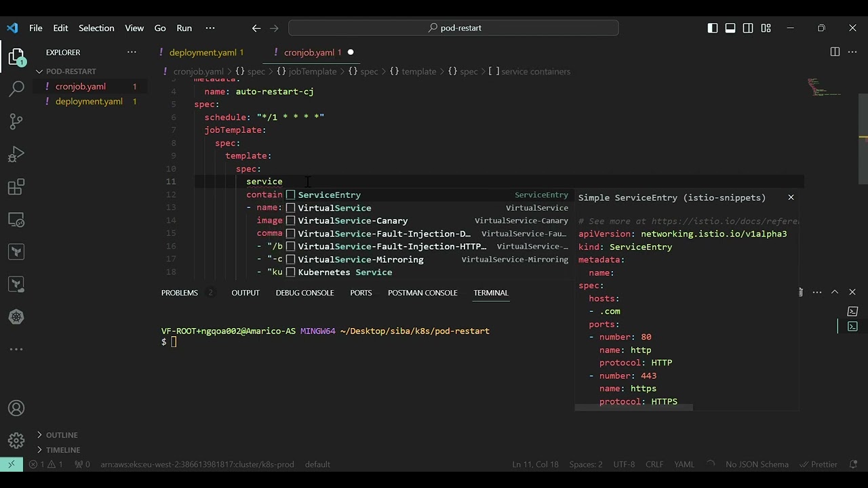The image size is (868, 488).
Task: Change the YAML language mode
Action: pyautogui.click(x=684, y=464)
